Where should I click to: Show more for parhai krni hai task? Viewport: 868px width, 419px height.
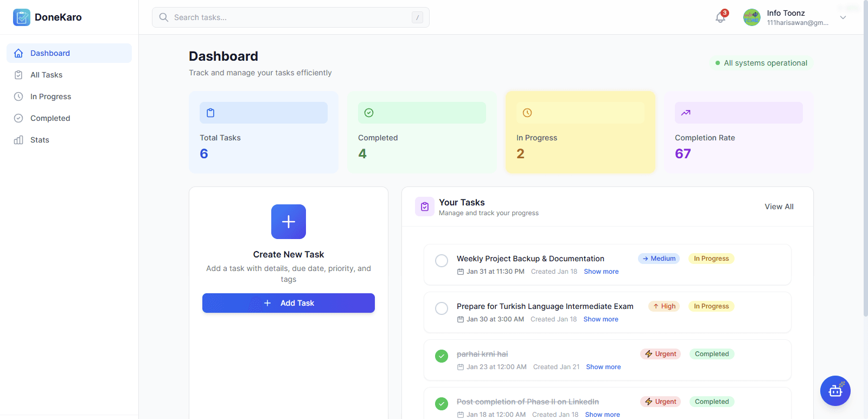coord(603,367)
